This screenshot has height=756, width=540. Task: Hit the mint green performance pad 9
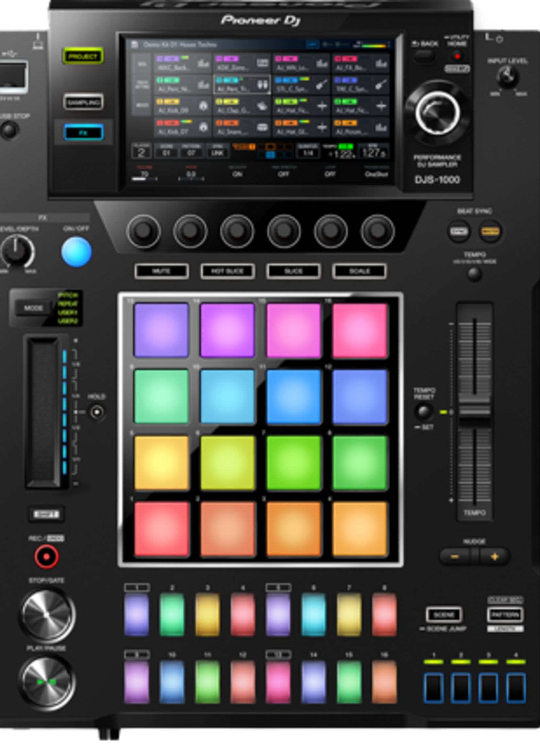coord(161,396)
